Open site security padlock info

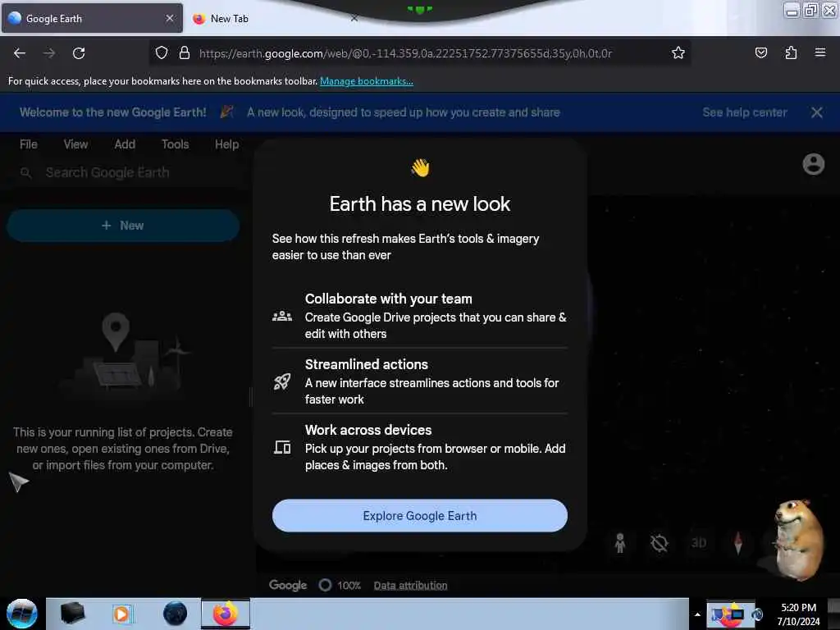click(185, 52)
